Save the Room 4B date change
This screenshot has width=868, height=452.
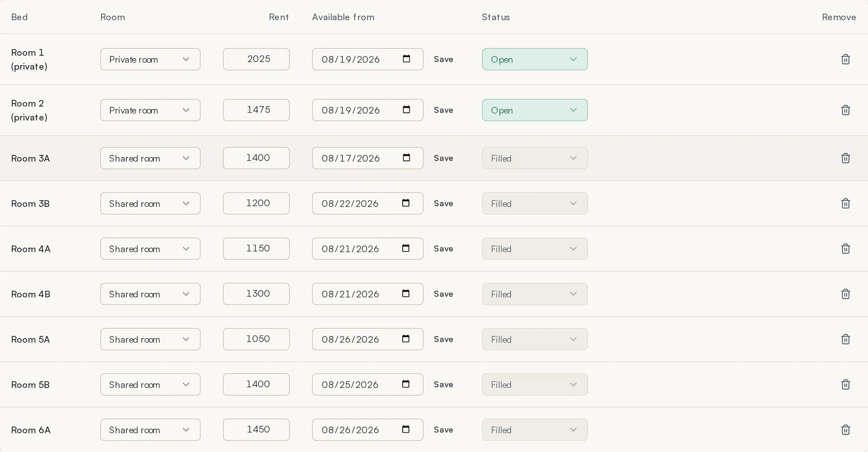point(443,294)
